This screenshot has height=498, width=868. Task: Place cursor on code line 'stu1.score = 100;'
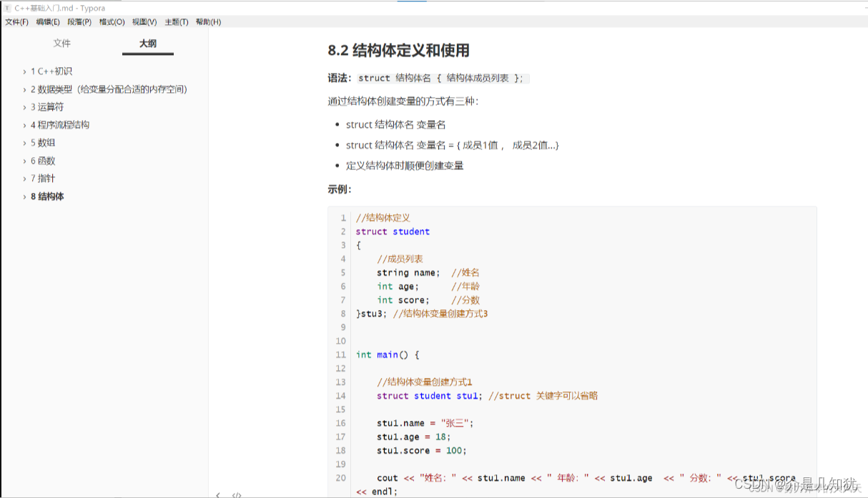pyautogui.click(x=422, y=450)
